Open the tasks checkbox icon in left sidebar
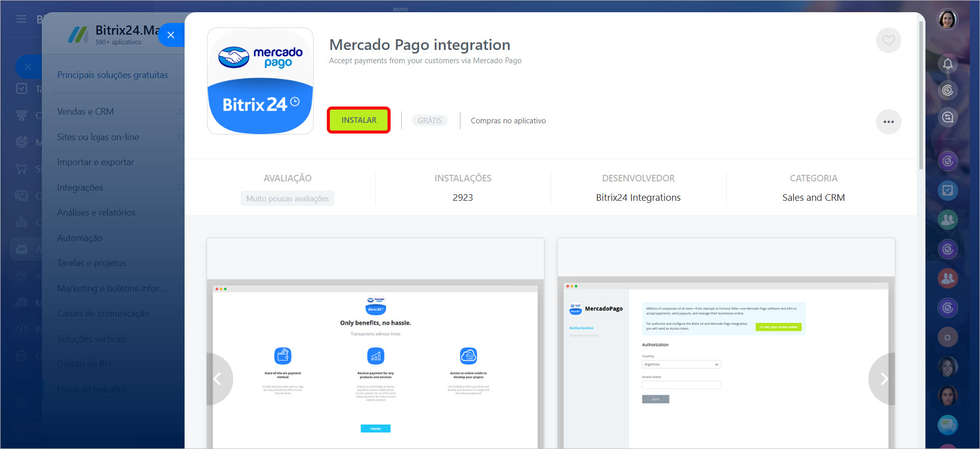 click(x=21, y=89)
